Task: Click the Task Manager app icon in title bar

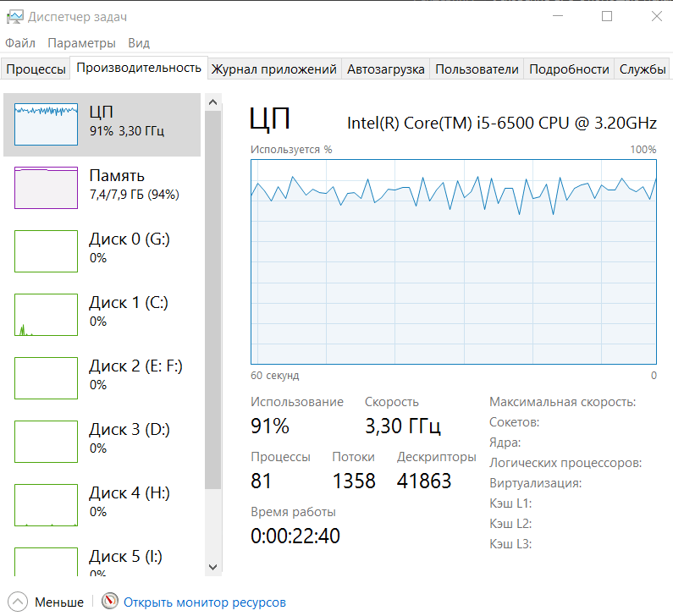Action: (14, 17)
